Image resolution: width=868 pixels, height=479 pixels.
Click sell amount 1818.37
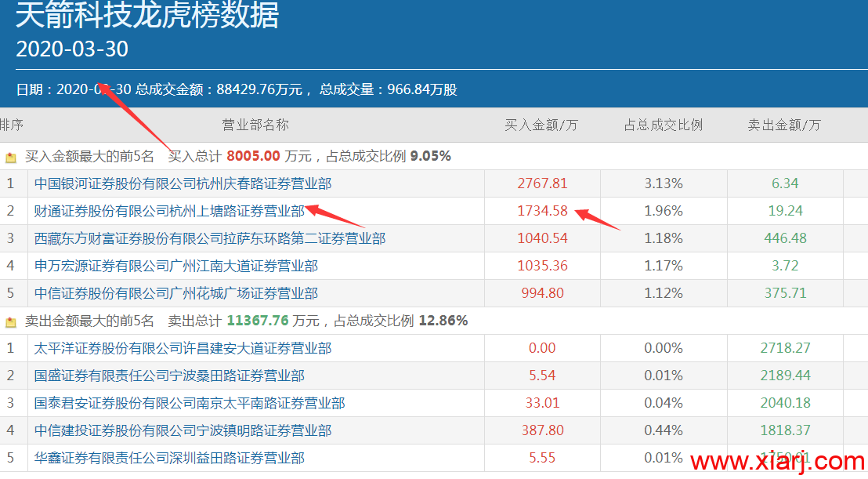[785, 430]
